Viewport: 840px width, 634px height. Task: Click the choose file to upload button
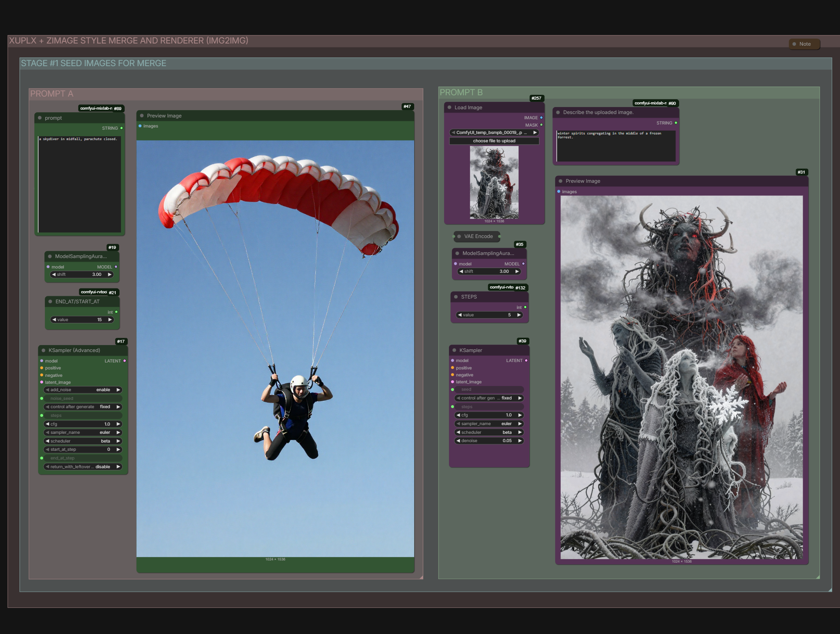coord(494,141)
